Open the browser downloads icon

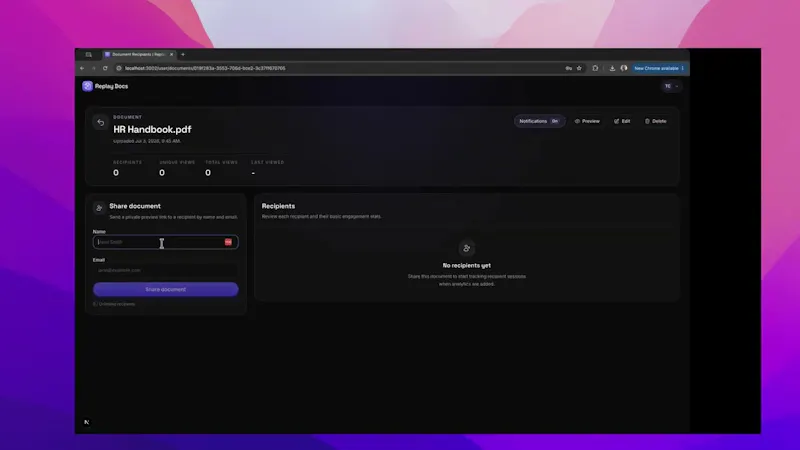(612, 68)
